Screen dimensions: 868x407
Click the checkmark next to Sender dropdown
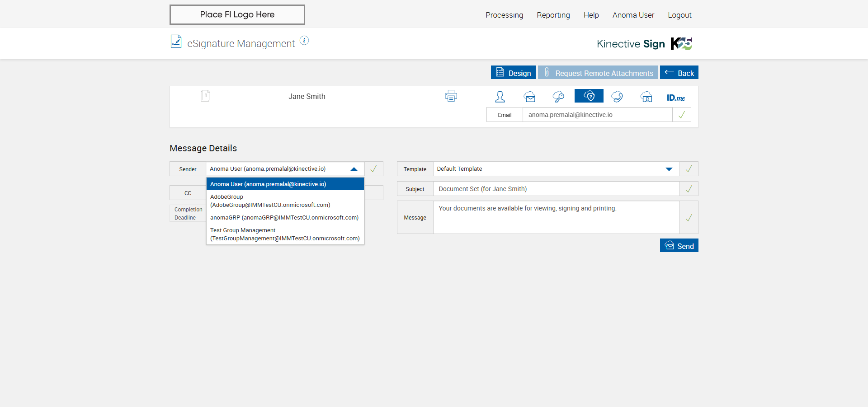pos(373,169)
